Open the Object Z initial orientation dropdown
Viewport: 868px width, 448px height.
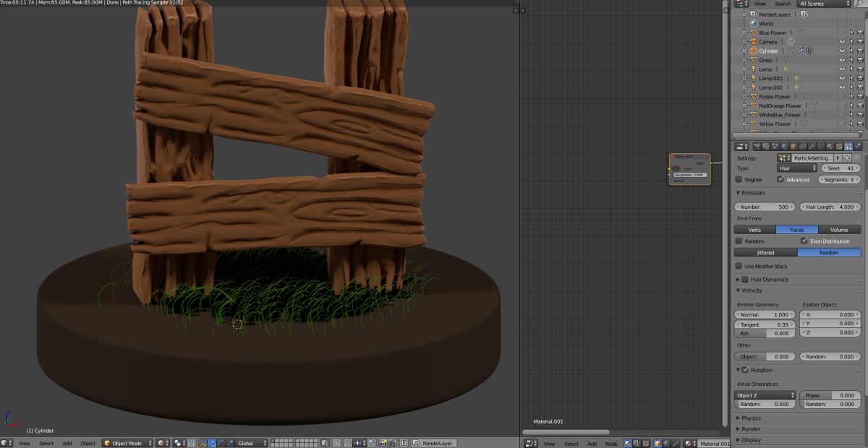tap(765, 395)
